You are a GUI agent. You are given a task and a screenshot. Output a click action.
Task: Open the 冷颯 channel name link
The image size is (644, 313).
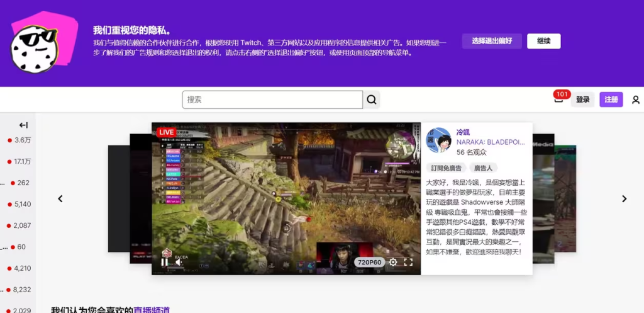[x=463, y=132]
